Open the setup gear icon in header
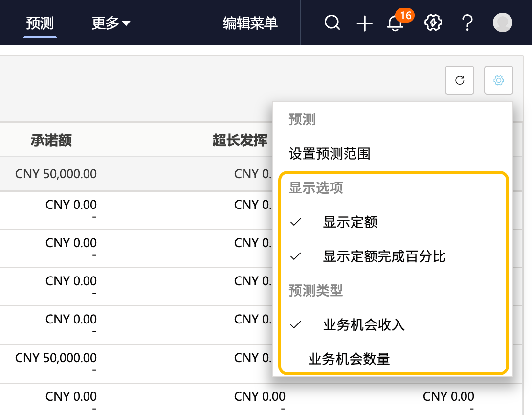Image resolution: width=532 pixels, height=415 pixels. click(x=433, y=23)
